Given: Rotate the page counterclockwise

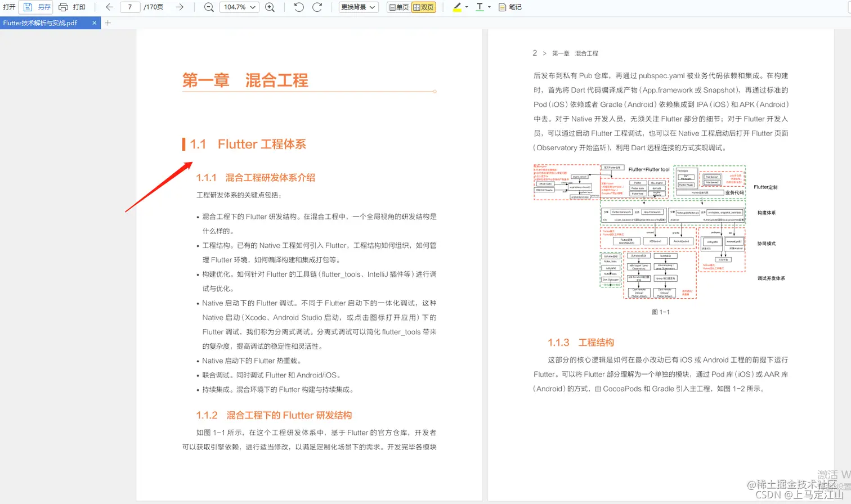Looking at the screenshot, I should coord(299,7).
